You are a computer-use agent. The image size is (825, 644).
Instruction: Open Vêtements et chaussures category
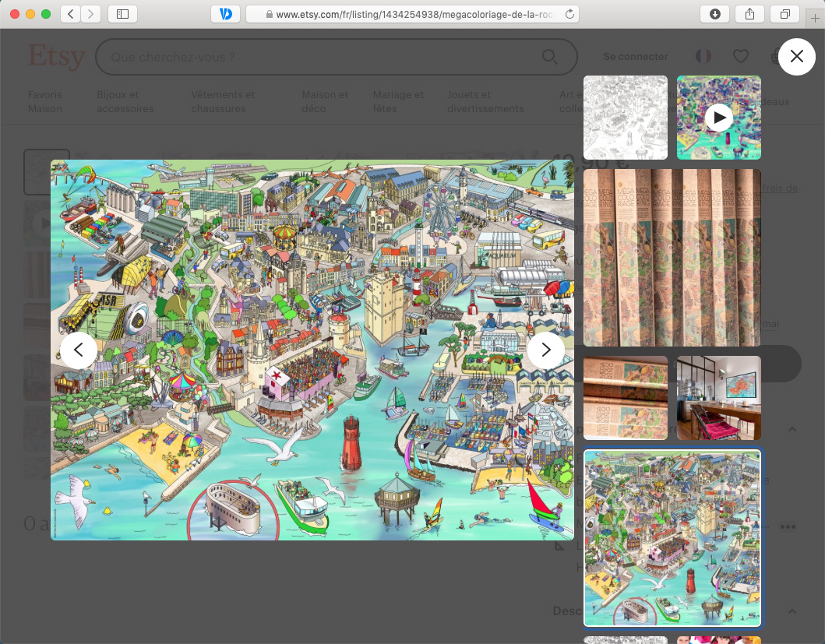(x=223, y=101)
